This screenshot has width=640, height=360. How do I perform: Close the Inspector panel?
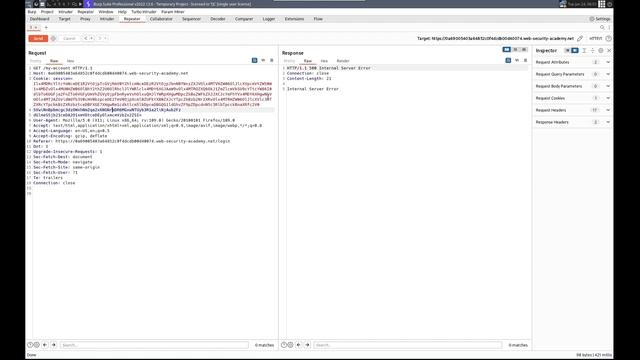(x=609, y=51)
